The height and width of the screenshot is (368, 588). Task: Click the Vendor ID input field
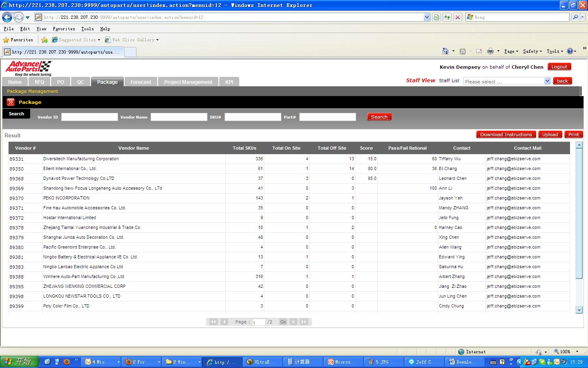pyautogui.click(x=89, y=117)
